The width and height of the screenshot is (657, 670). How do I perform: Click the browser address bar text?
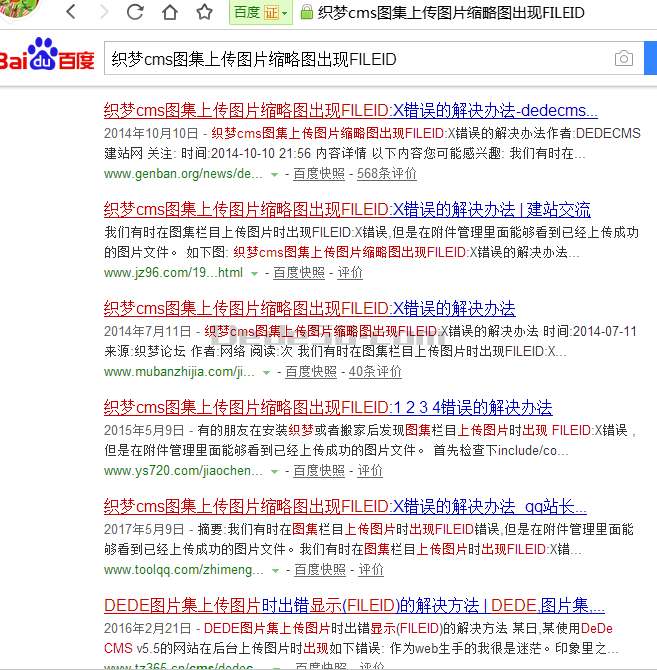[x=451, y=12]
